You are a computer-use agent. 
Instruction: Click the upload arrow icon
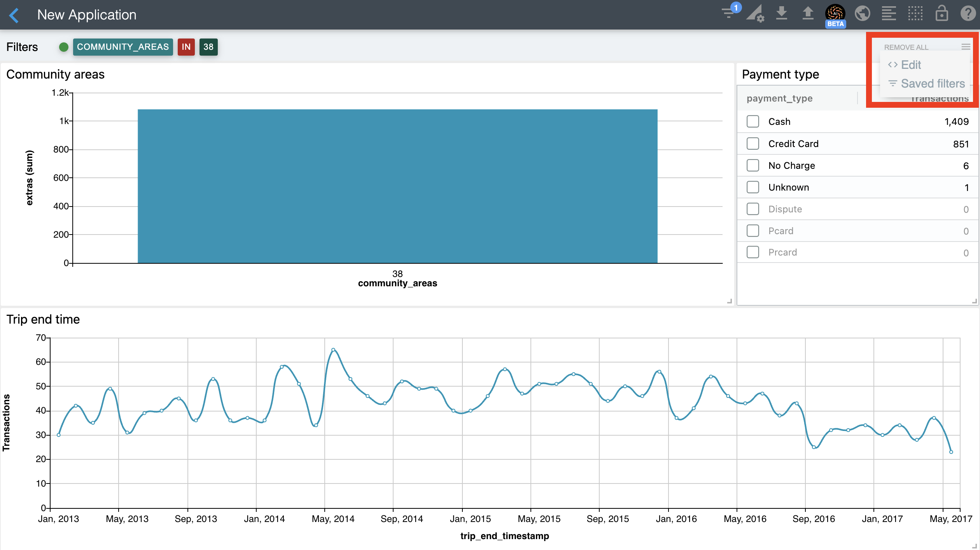tap(808, 14)
